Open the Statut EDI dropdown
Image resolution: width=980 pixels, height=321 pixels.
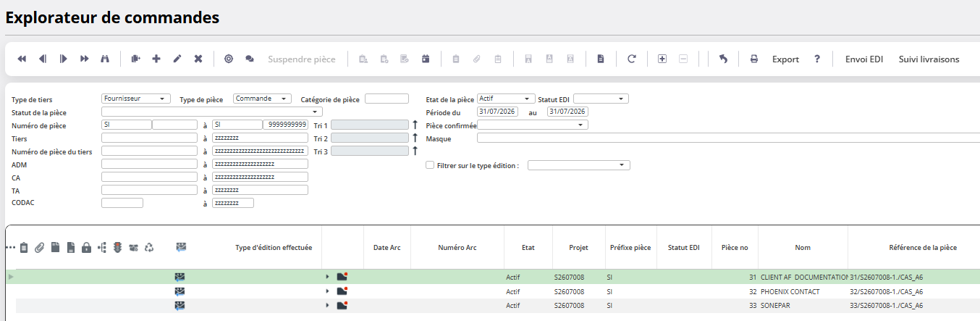coord(601,99)
